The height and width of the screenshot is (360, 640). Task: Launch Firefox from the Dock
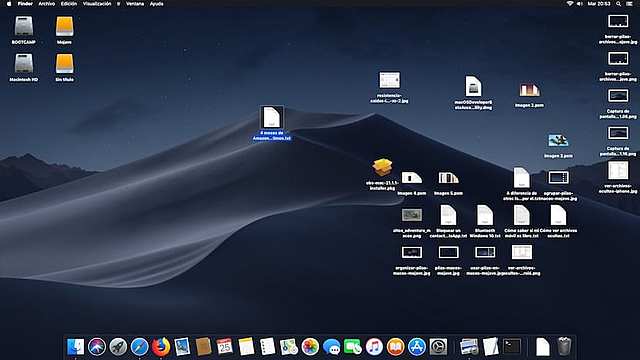coord(161,347)
